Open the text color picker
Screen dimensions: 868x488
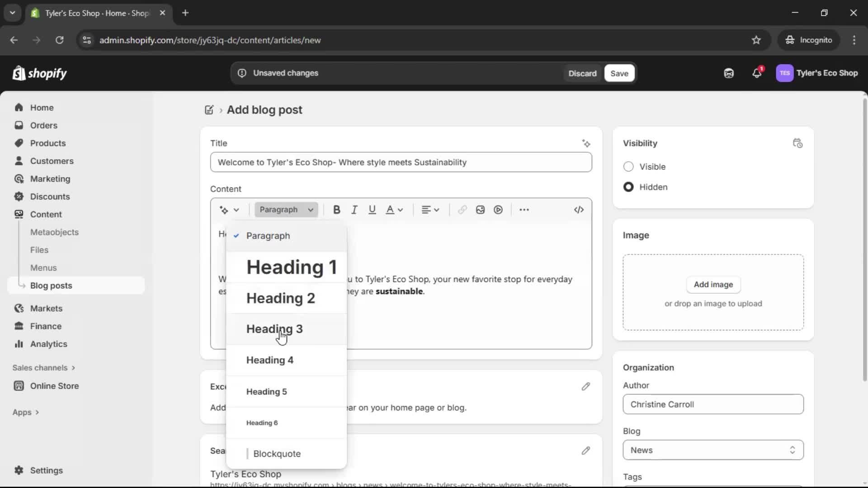click(x=394, y=209)
